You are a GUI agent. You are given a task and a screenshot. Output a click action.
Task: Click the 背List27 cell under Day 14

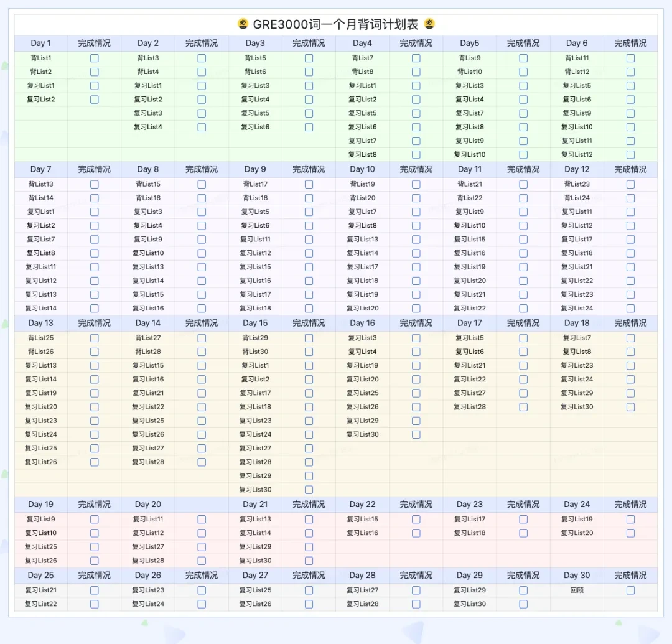point(148,338)
